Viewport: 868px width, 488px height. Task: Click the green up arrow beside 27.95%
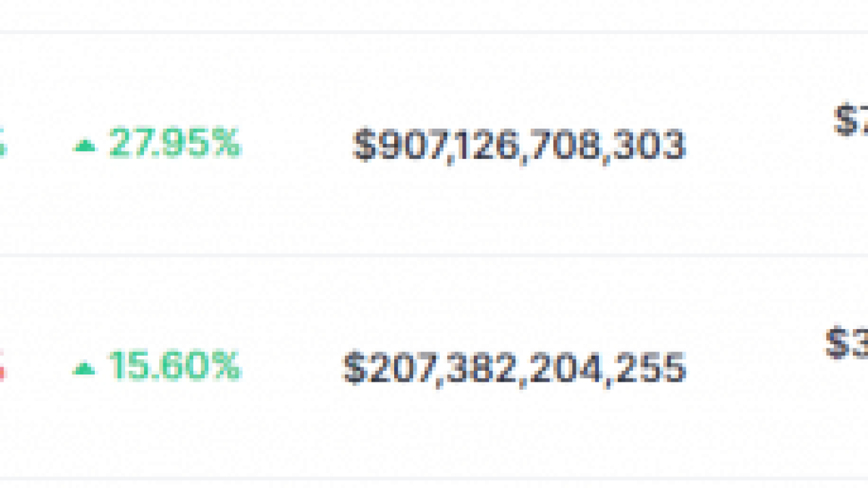point(85,147)
